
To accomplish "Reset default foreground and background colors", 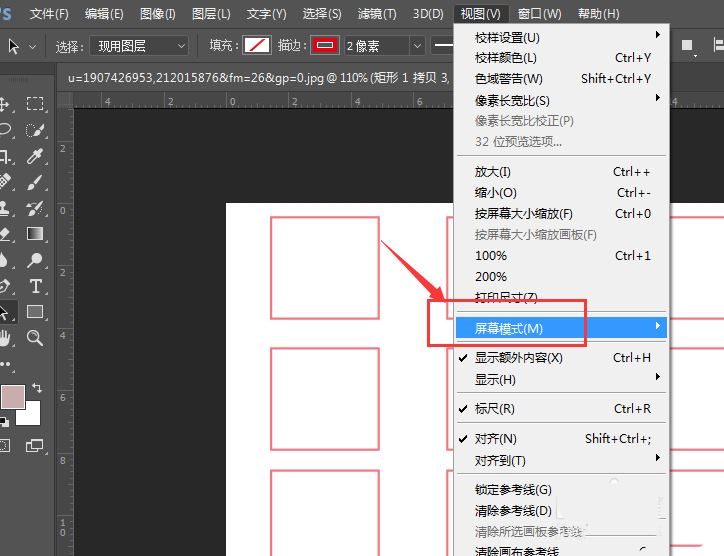I will pyautogui.click(x=4, y=422).
